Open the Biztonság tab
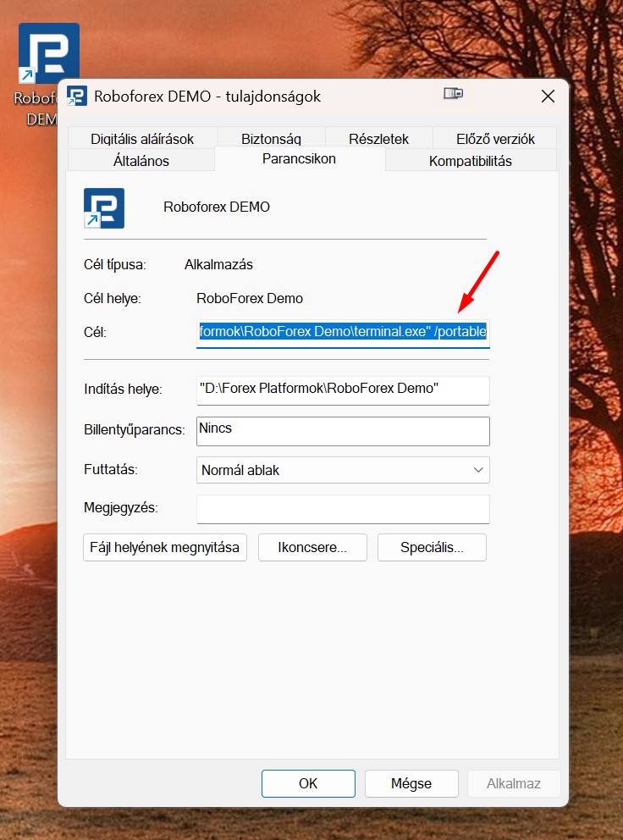The height and width of the screenshot is (840, 623). tap(271, 139)
